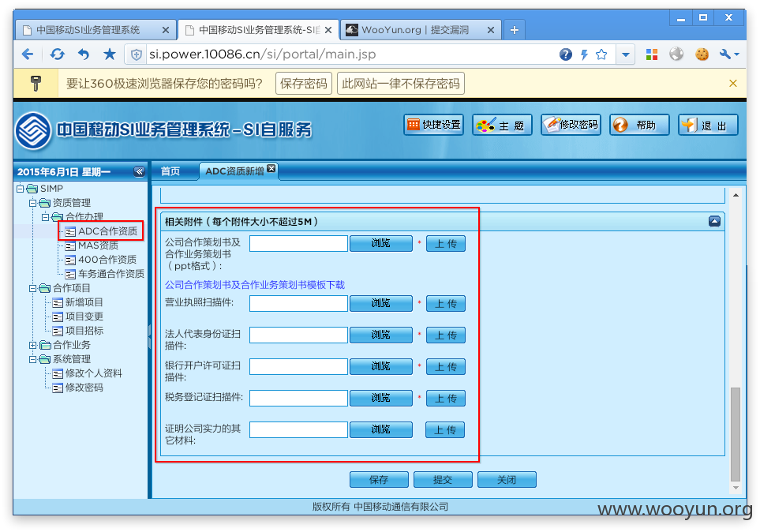
Task: Click the 营业执照扫描件 file input field
Action: [x=298, y=304]
